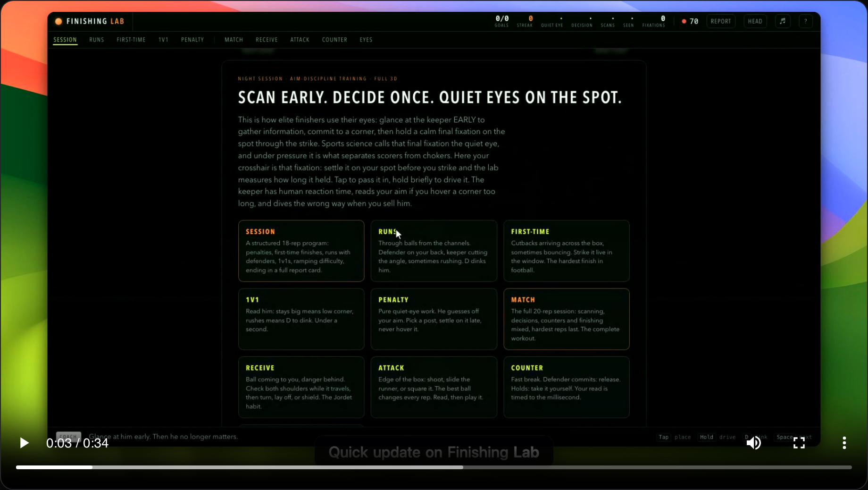Viewport: 868px width, 490px height.
Task: Click the STREAK counter value
Action: click(x=530, y=18)
